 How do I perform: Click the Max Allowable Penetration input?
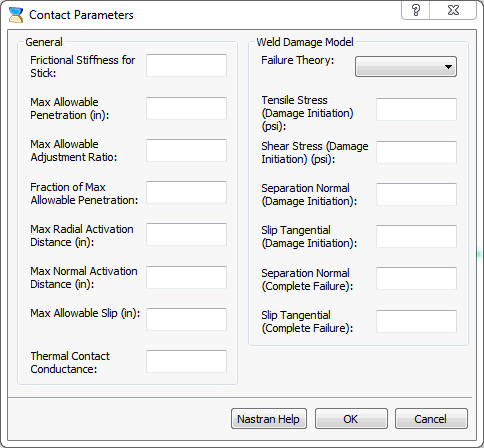click(x=186, y=108)
